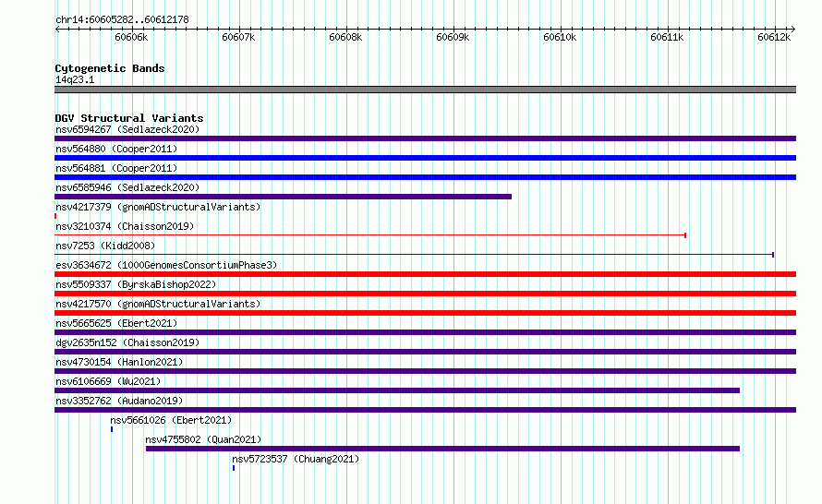Click the 60611k ruler tick label

point(667,37)
